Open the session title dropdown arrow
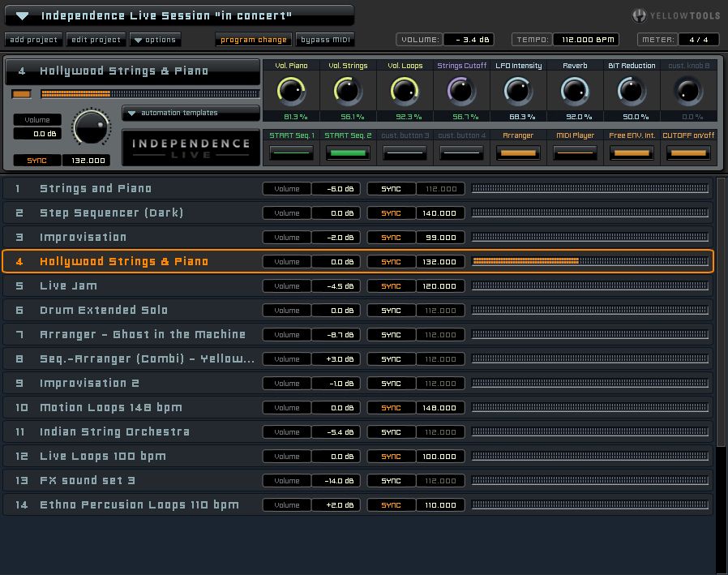Viewport: 728px width, 575px height. 22,16
